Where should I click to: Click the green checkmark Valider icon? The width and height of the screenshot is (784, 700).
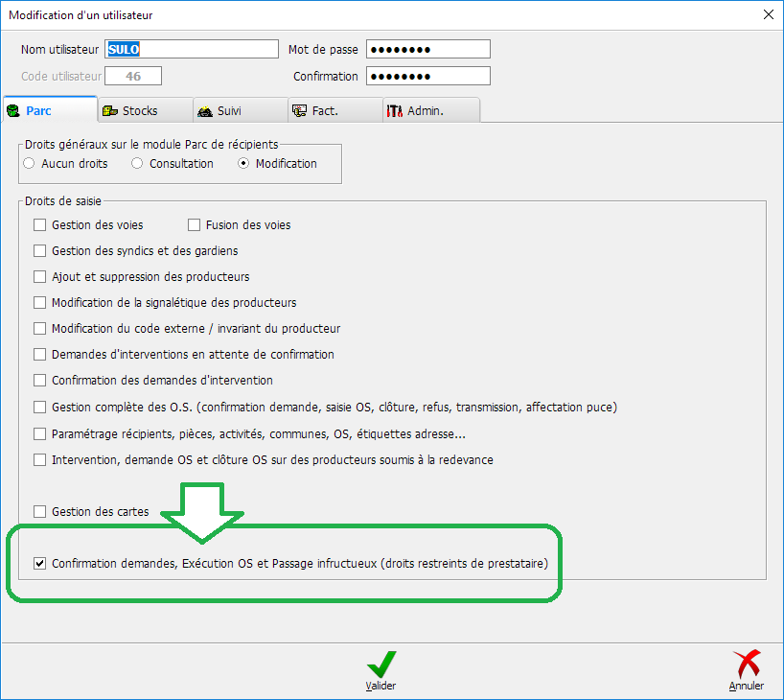click(x=380, y=665)
